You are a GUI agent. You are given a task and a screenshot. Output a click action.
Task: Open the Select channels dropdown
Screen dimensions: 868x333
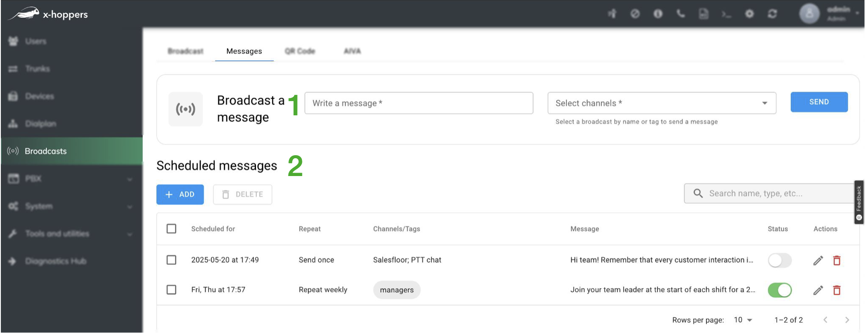click(x=661, y=103)
